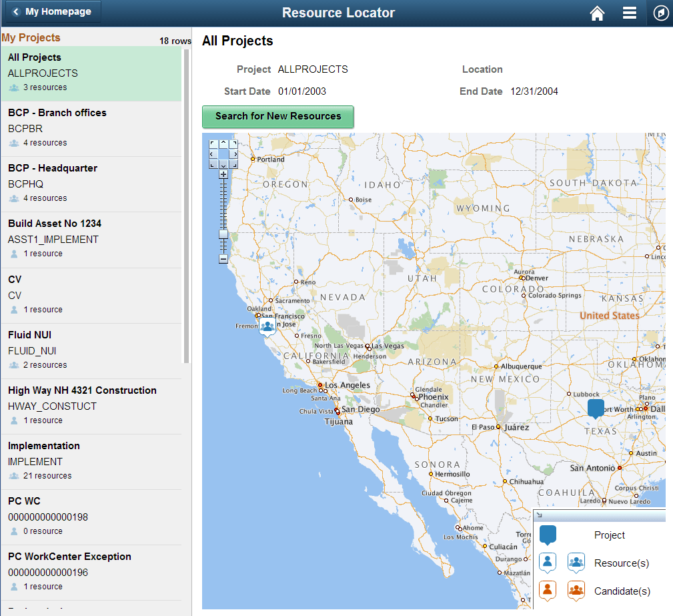Click the pan-right arrow on the map navigator

[234, 153]
